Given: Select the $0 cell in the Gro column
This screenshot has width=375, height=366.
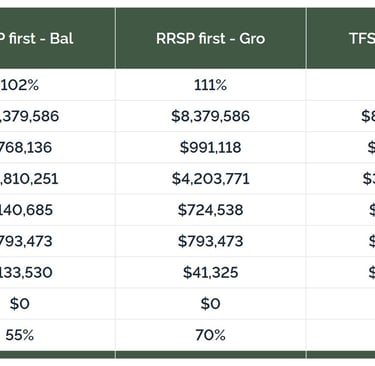Looking at the screenshot, I should pos(210,304).
